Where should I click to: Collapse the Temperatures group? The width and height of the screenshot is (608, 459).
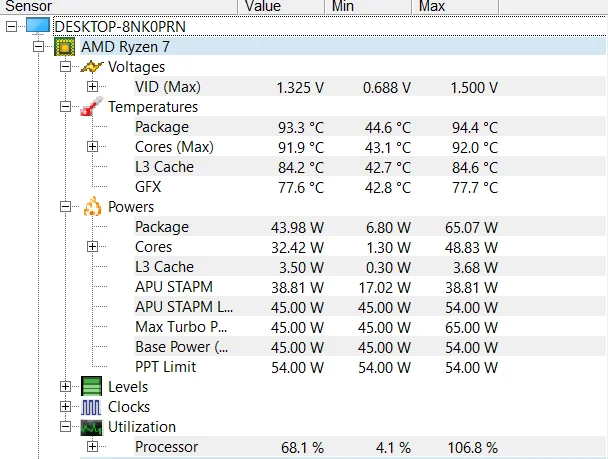(66, 107)
